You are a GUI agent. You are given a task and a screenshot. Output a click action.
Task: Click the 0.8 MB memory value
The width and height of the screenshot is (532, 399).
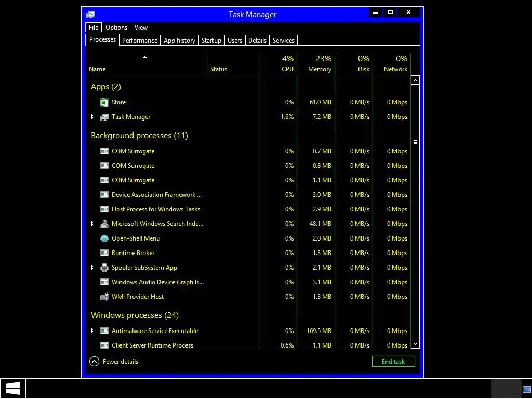[x=322, y=166]
